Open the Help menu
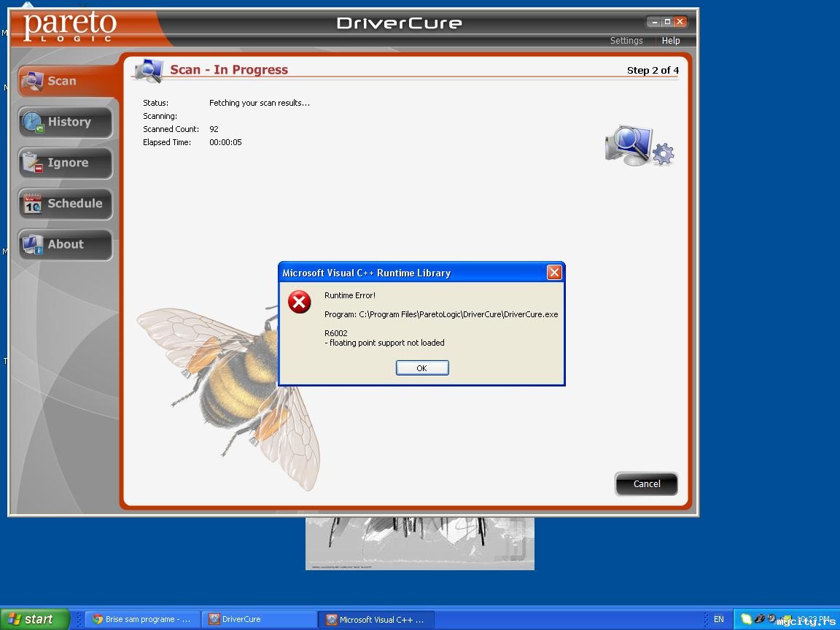 (x=671, y=41)
